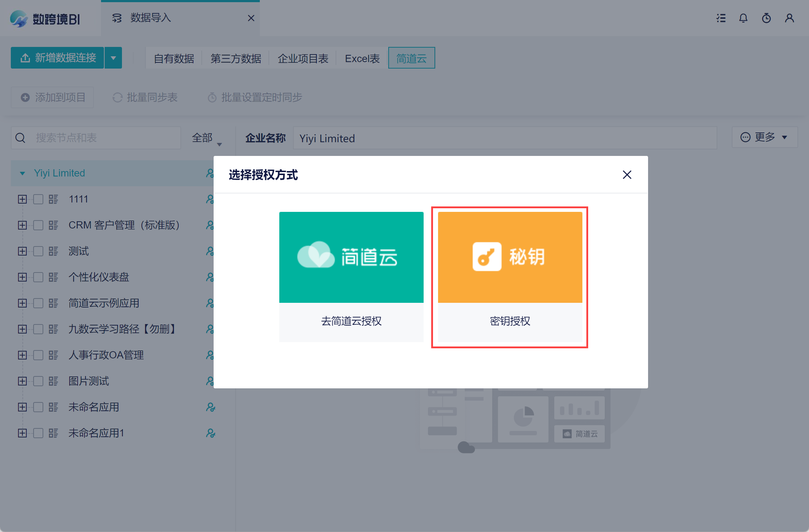Tick the checkbox for 测试
This screenshot has width=809, height=532.
click(x=38, y=251)
